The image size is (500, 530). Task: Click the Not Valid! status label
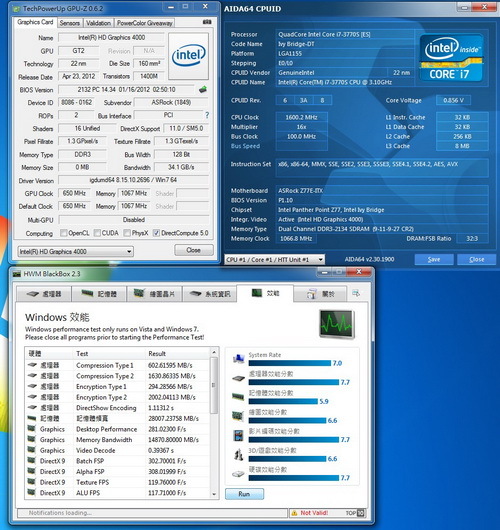click(x=314, y=513)
